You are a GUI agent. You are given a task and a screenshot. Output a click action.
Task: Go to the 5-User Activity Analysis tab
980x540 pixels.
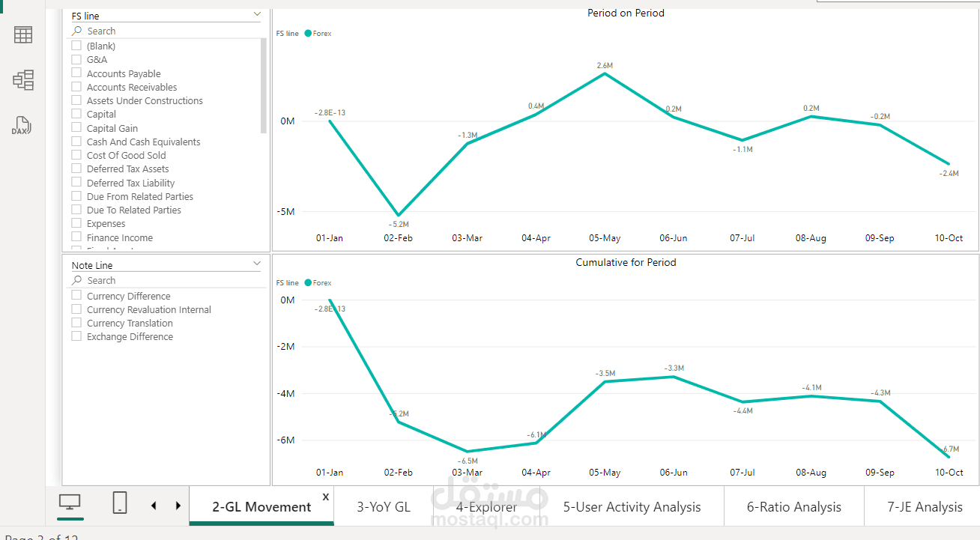click(x=632, y=507)
